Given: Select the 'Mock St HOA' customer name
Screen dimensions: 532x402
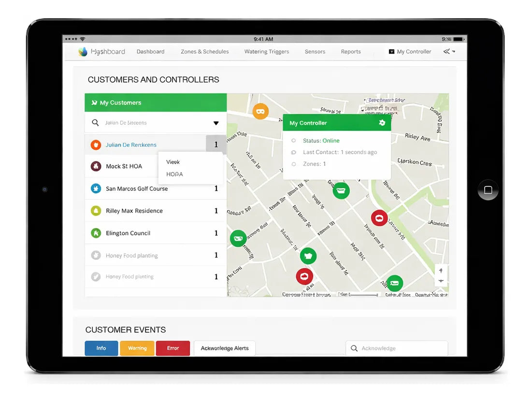Looking at the screenshot, I should point(124,166).
